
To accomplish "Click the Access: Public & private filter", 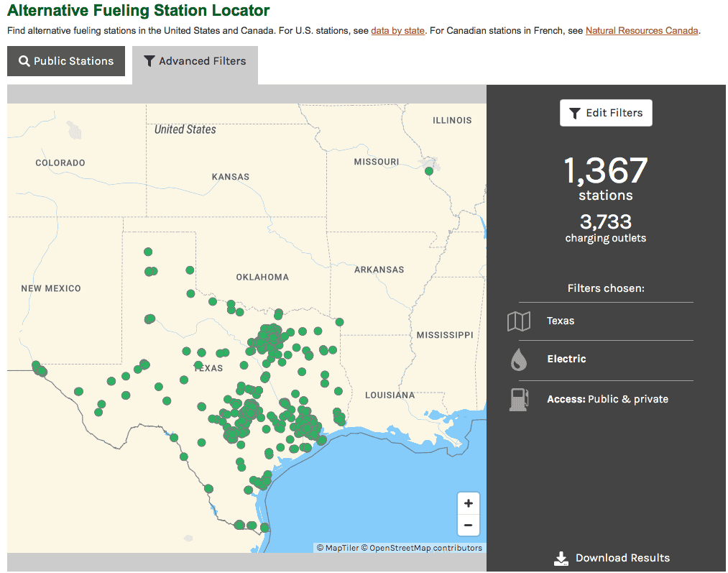I will point(608,399).
